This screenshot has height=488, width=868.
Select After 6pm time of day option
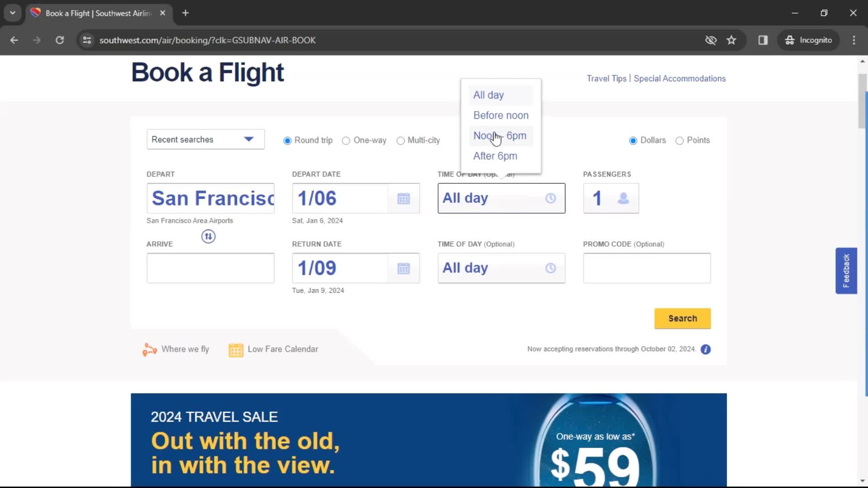495,155
